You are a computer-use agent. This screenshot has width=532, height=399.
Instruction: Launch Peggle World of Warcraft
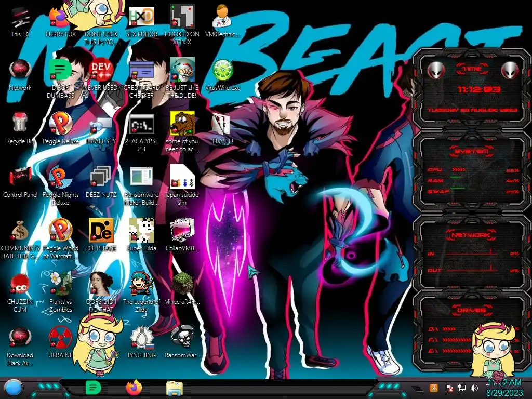pyautogui.click(x=60, y=230)
